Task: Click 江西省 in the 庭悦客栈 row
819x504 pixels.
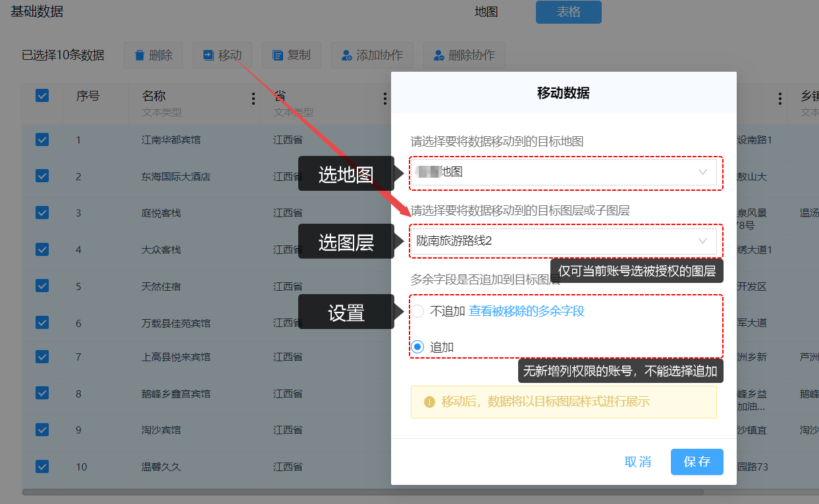Action: click(288, 213)
